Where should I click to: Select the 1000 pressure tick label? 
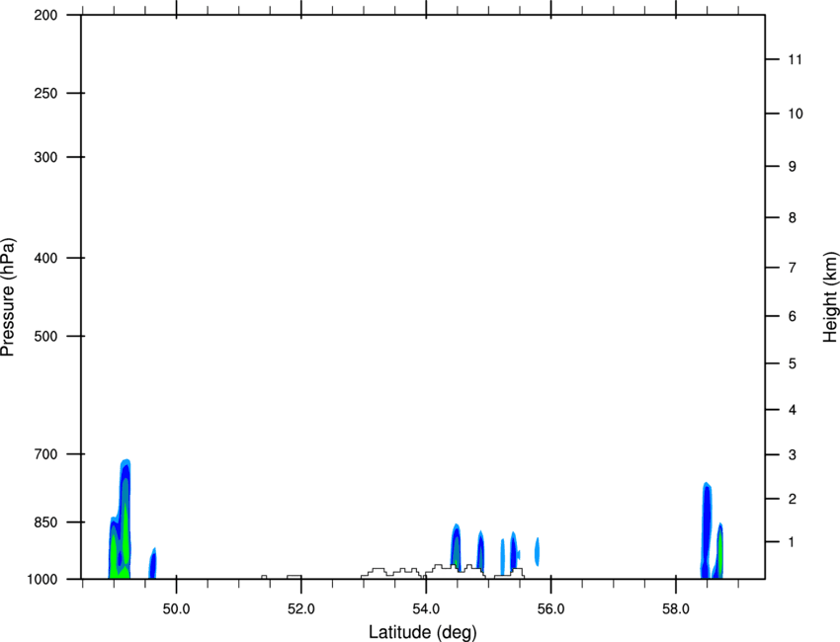click(x=42, y=579)
